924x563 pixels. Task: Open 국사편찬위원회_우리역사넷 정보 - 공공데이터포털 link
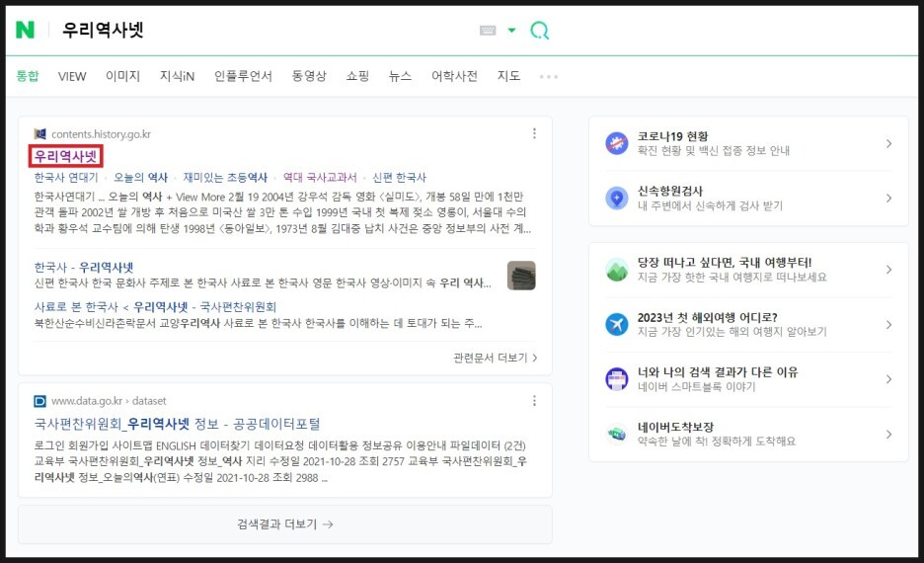pyautogui.click(x=178, y=424)
